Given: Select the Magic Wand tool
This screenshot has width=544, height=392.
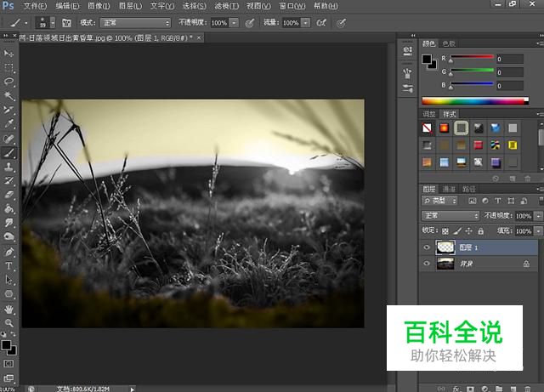Looking at the screenshot, I should pos(8,95).
